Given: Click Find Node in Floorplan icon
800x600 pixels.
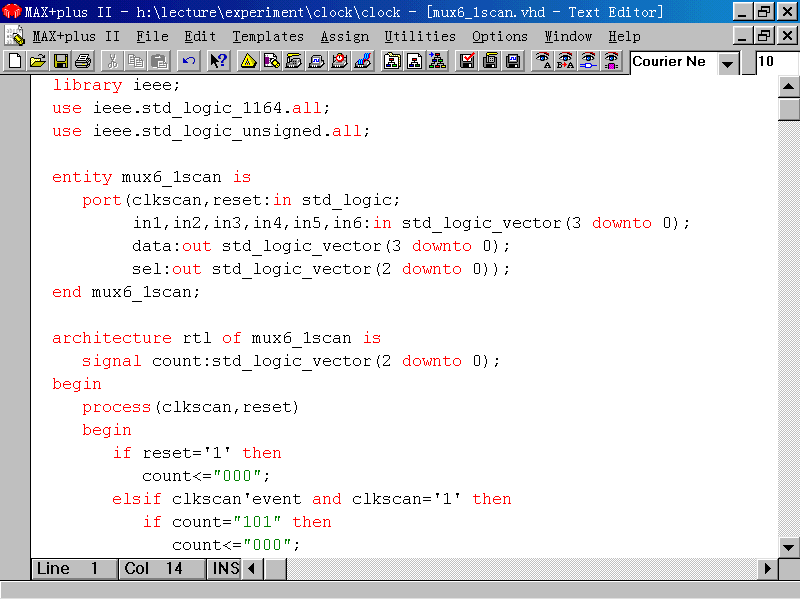Looking at the screenshot, I should [611, 61].
